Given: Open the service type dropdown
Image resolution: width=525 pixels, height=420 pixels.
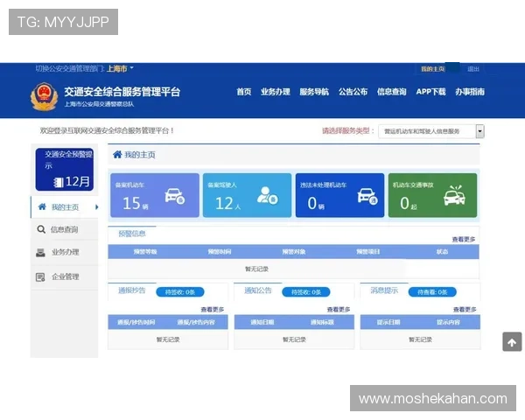Looking at the screenshot, I should click(x=431, y=131).
